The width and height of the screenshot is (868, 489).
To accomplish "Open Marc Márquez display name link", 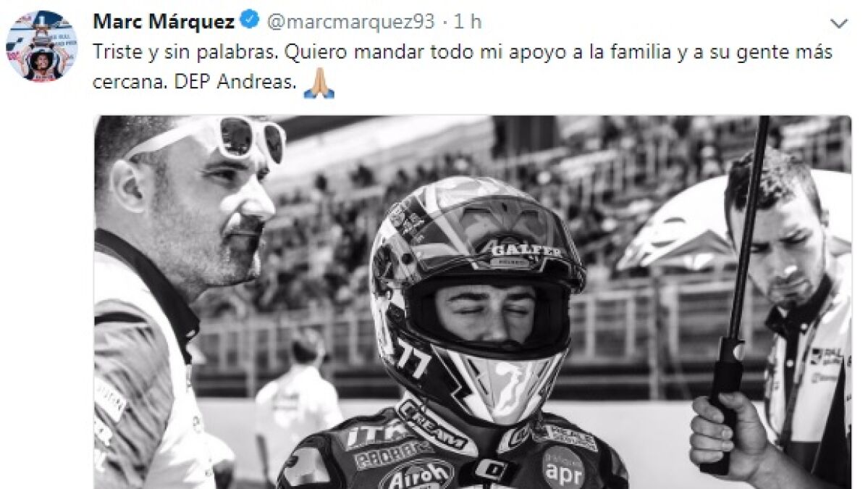I will [x=164, y=22].
